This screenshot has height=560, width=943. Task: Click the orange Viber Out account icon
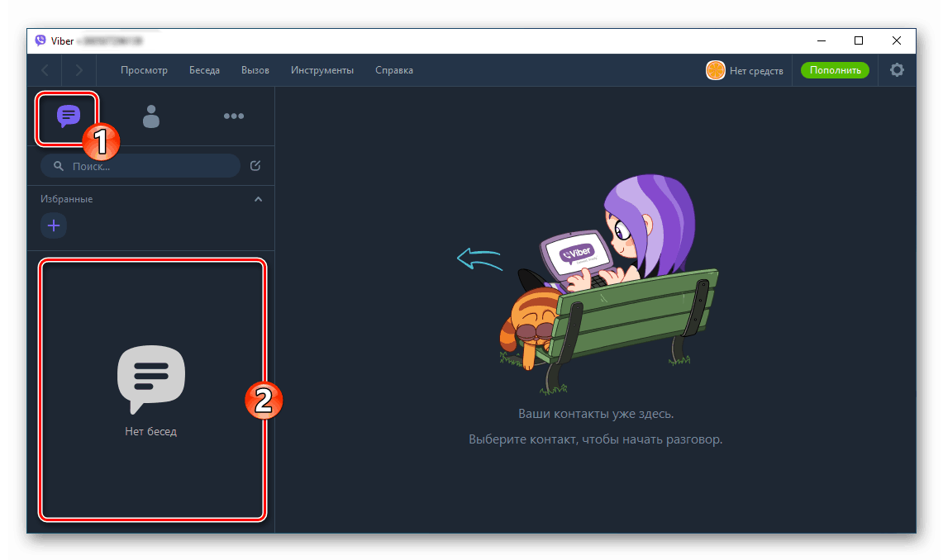tap(715, 70)
